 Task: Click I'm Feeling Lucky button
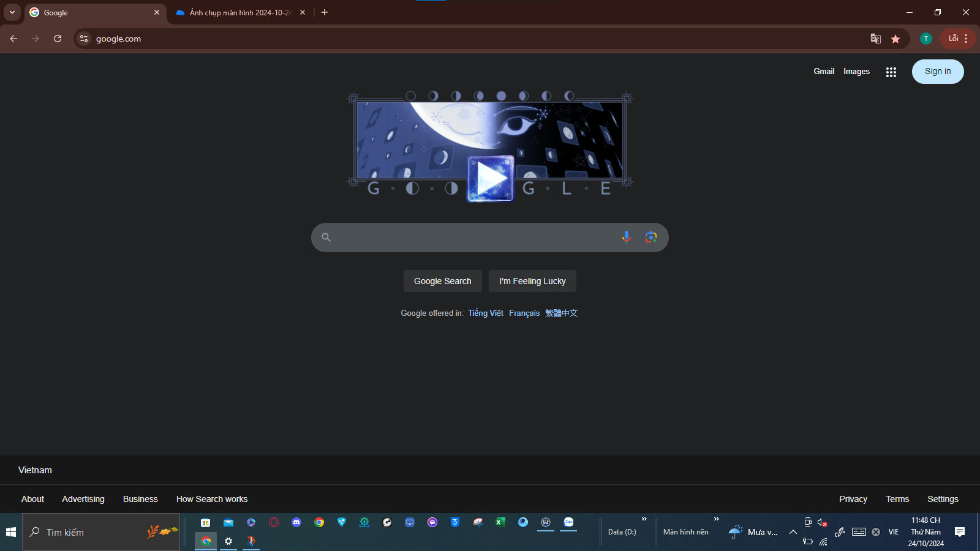[x=532, y=281]
